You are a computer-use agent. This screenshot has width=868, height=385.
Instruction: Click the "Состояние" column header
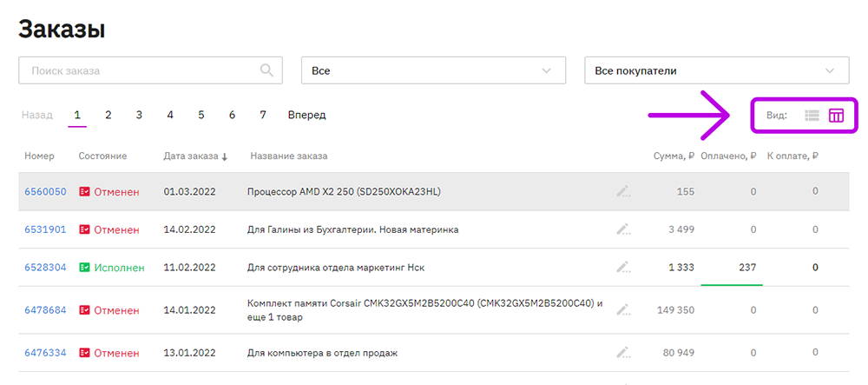tap(103, 156)
